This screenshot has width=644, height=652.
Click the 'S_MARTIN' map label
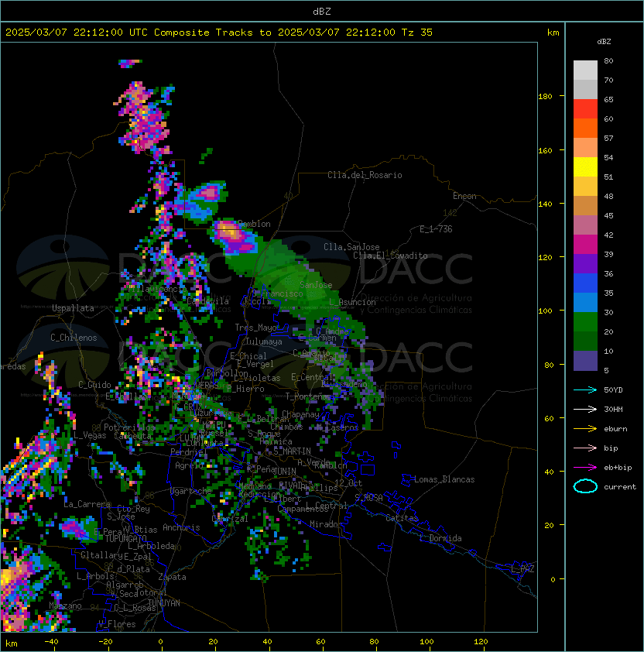[292, 451]
